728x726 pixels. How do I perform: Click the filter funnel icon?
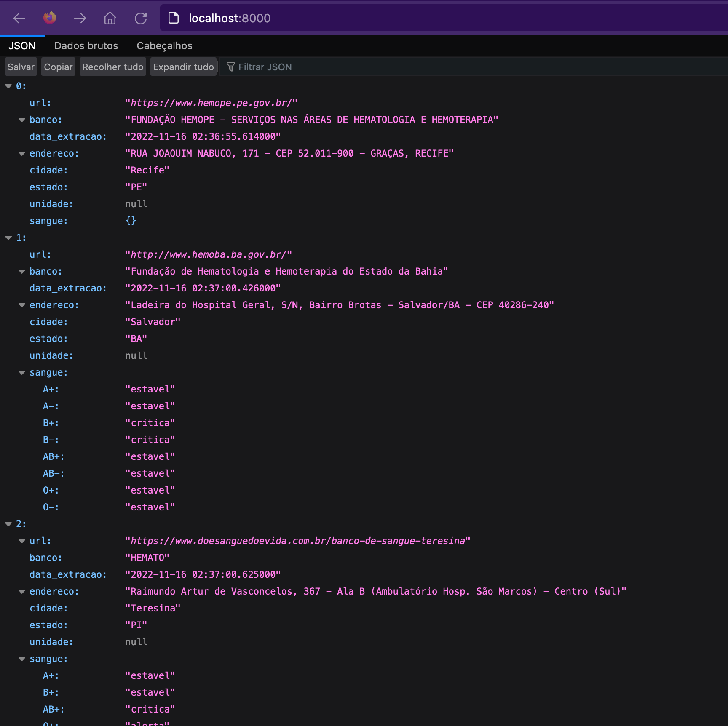[x=230, y=67]
